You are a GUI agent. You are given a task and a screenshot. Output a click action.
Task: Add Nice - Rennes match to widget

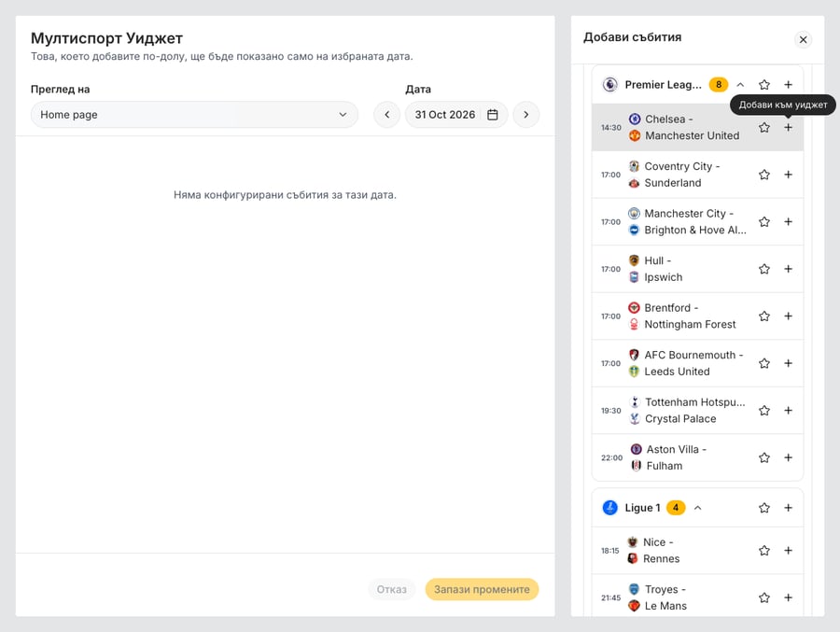[x=788, y=551]
